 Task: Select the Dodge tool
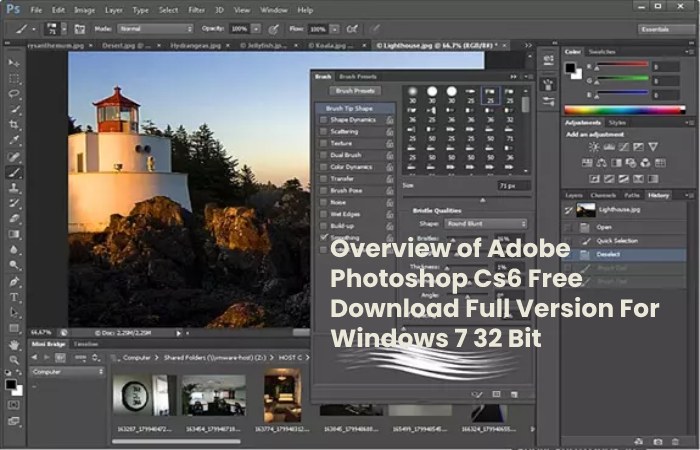pos(14,266)
